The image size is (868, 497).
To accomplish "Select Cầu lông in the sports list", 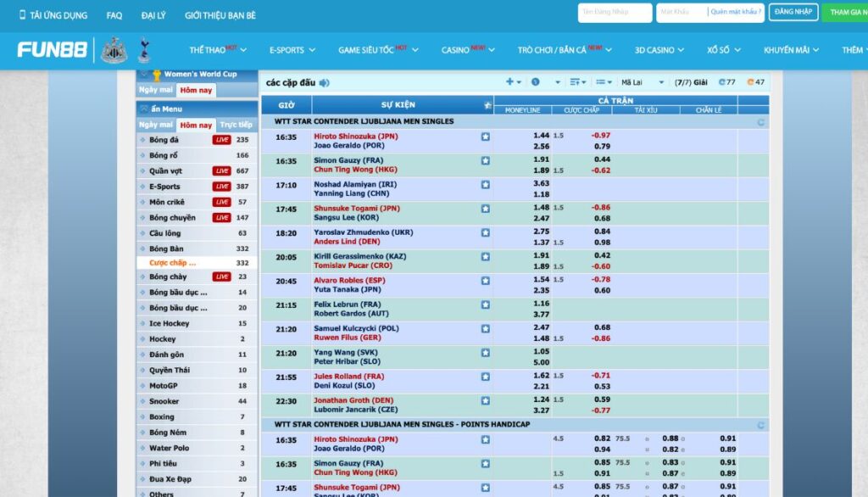I will (x=197, y=233).
